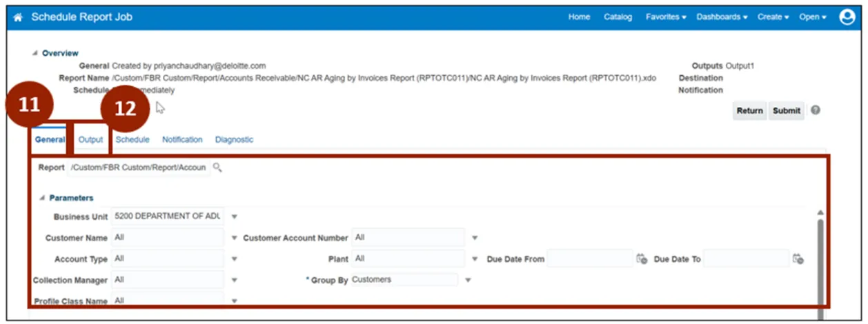The image size is (868, 324).
Task: Open the Account Type dropdown arrow
Action: coord(235,259)
